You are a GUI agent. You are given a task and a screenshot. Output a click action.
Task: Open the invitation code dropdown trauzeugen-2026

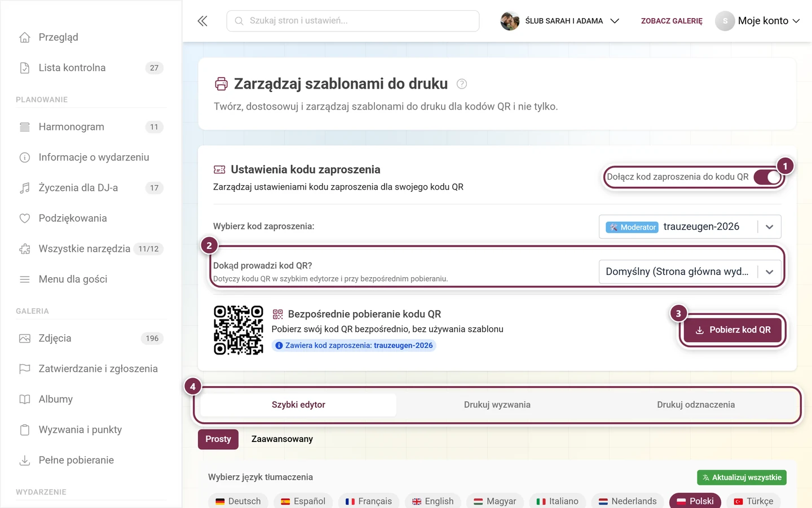[x=690, y=227]
